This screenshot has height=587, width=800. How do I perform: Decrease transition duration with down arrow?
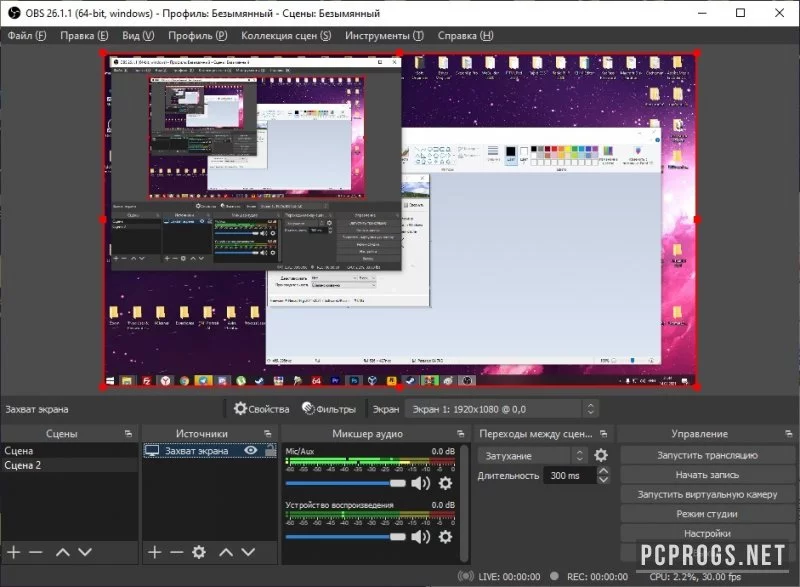point(603,480)
